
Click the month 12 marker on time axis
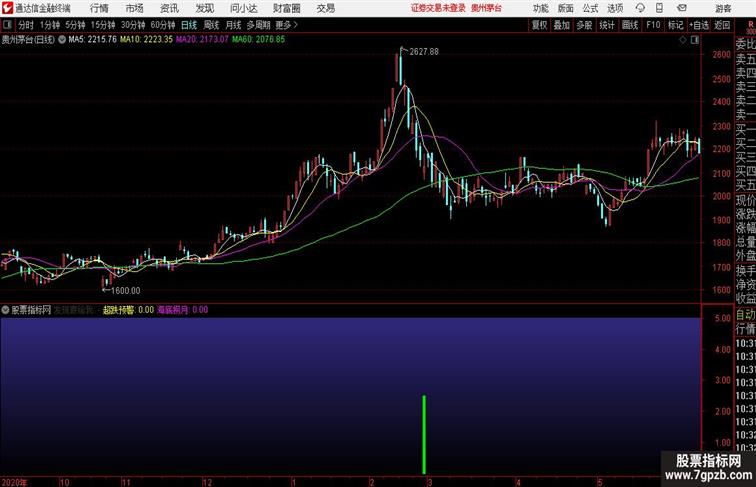pos(207,482)
